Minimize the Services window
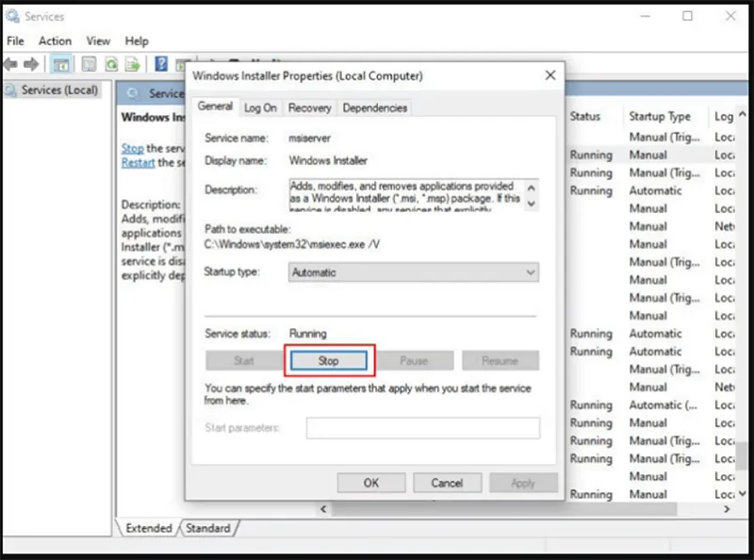 click(646, 16)
